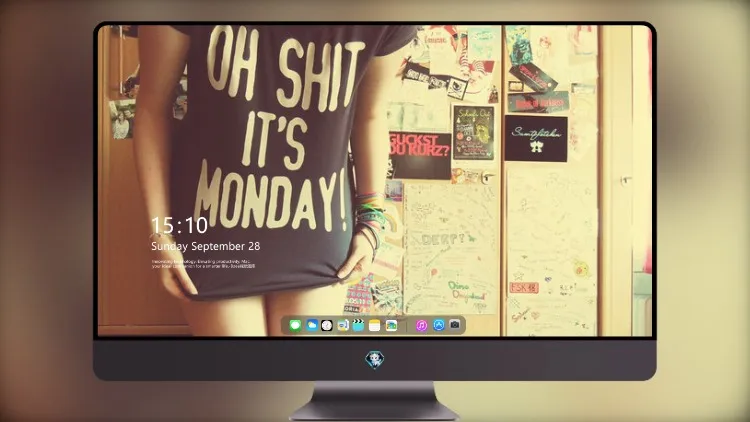Launch the pink Music app icon
Image resolution: width=750 pixels, height=422 pixels.
point(421,326)
